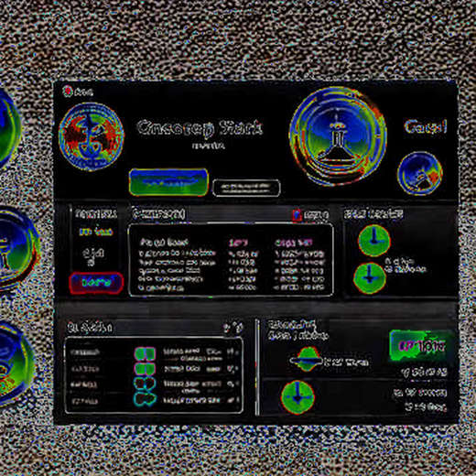Click the lower green clock icon in the right panel
This screenshot has width=476, height=476.
click(x=370, y=278)
